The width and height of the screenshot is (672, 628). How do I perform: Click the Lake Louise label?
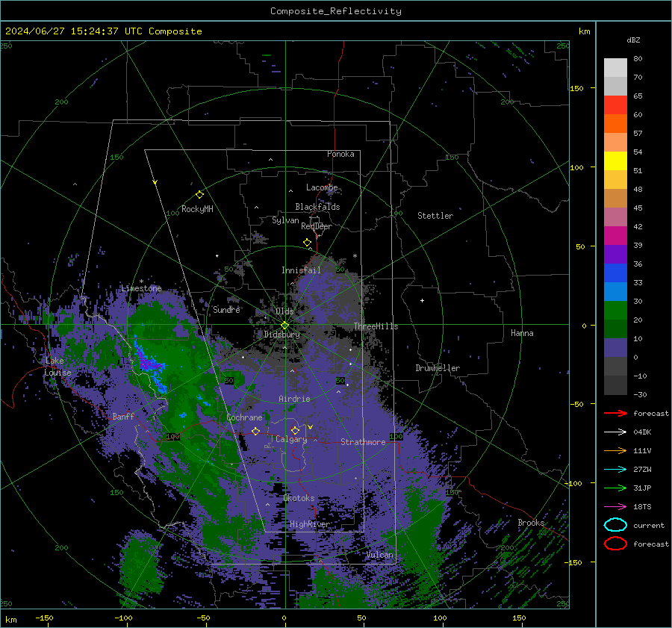[57, 367]
